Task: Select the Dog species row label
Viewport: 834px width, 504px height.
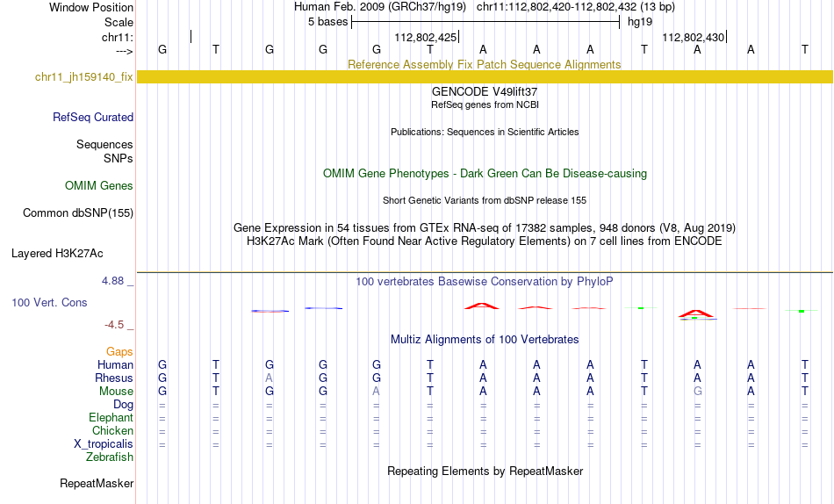Action: (123, 405)
